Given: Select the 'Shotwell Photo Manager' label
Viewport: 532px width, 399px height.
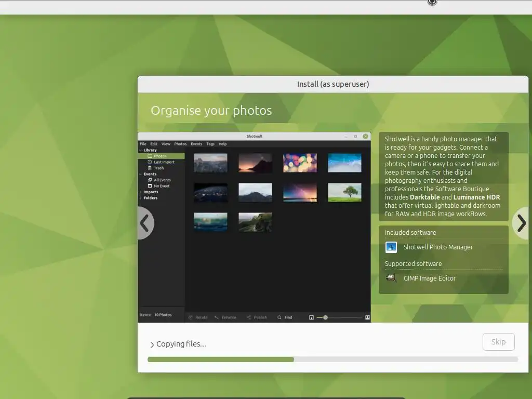Looking at the screenshot, I should click(438, 247).
